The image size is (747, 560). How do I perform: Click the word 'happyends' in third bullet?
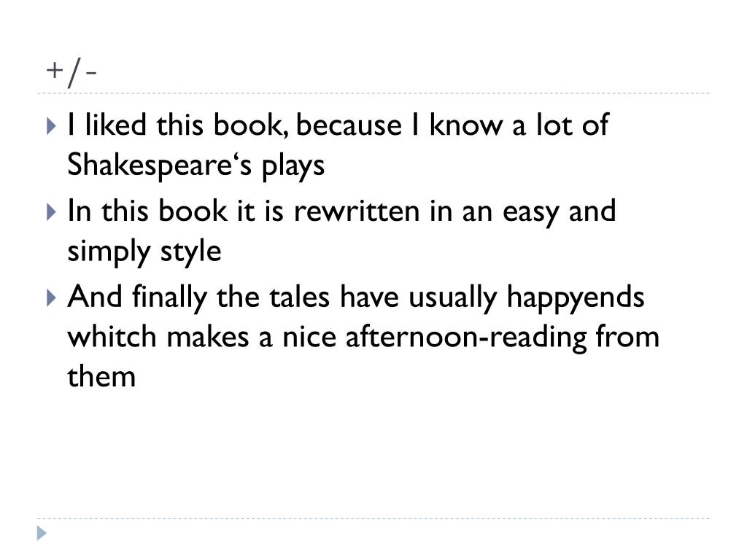pyautogui.click(x=575, y=299)
